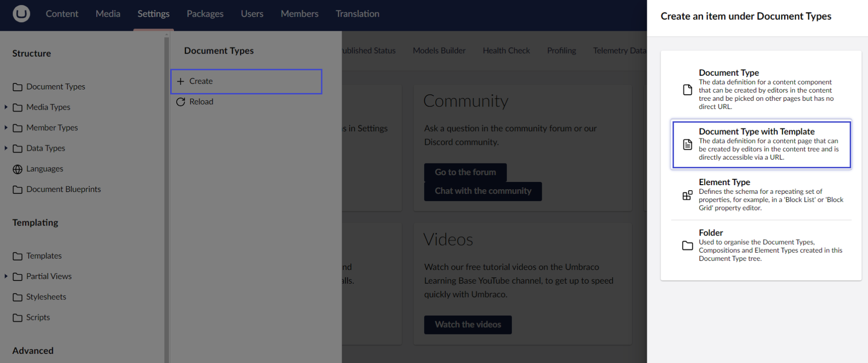Open the Health Check tab
Image resolution: width=868 pixels, height=363 pixels.
point(506,50)
